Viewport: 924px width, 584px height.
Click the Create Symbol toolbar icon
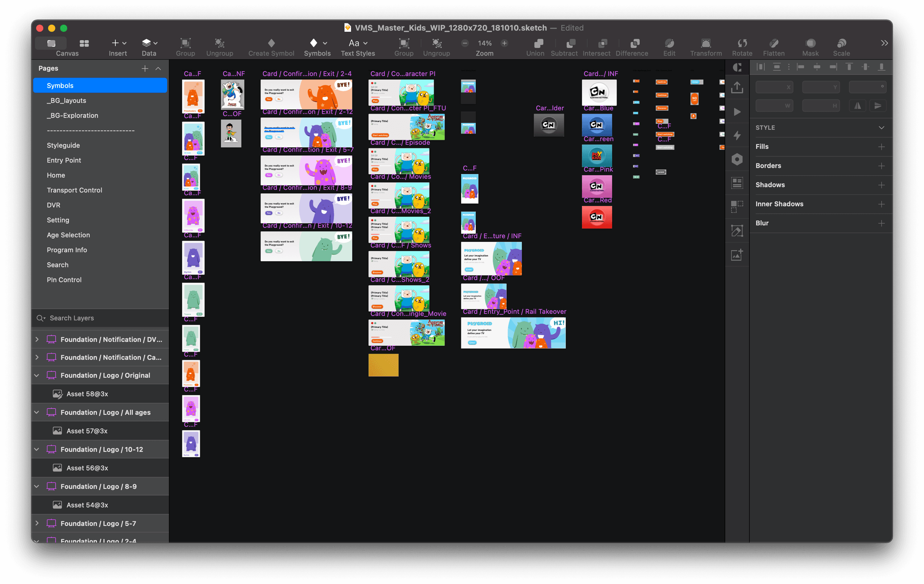(271, 43)
